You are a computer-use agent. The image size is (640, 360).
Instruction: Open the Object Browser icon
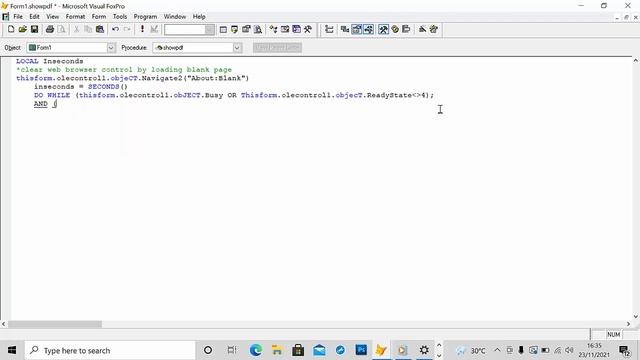[285, 29]
